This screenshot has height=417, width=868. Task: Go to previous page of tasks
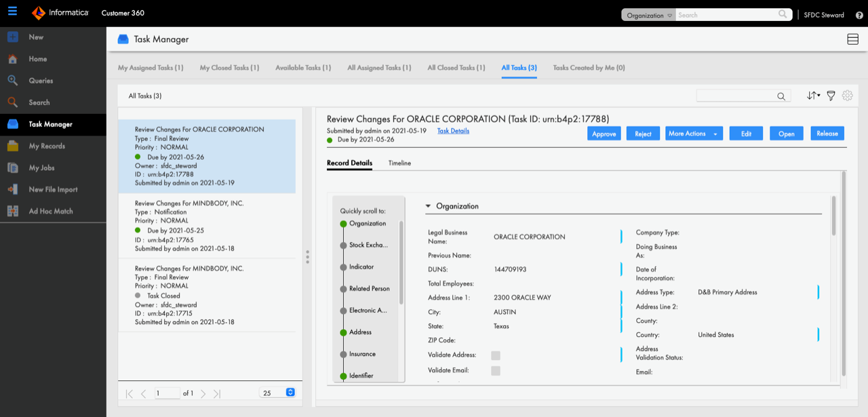coord(143,393)
